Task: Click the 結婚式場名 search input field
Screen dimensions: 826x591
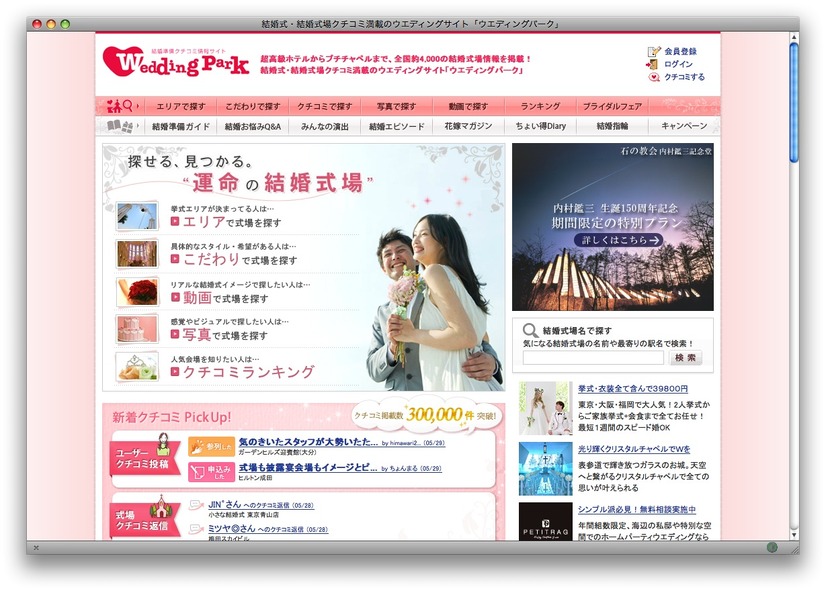Action: [x=593, y=358]
